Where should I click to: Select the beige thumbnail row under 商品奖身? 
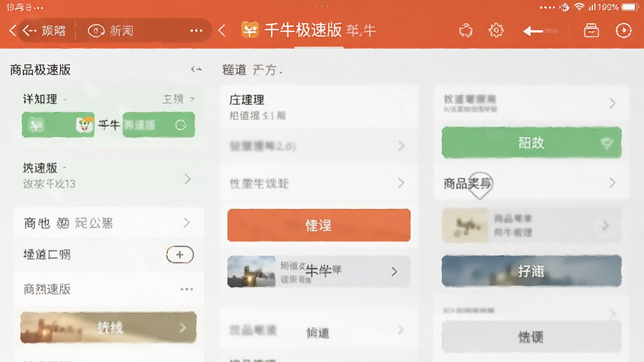pyautogui.click(x=531, y=226)
